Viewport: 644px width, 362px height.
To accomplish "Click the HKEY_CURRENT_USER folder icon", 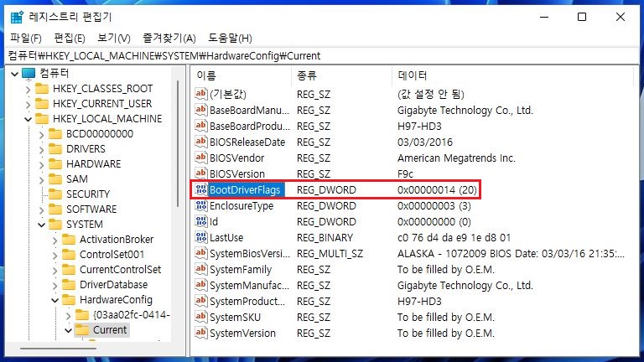I will pos(42,103).
